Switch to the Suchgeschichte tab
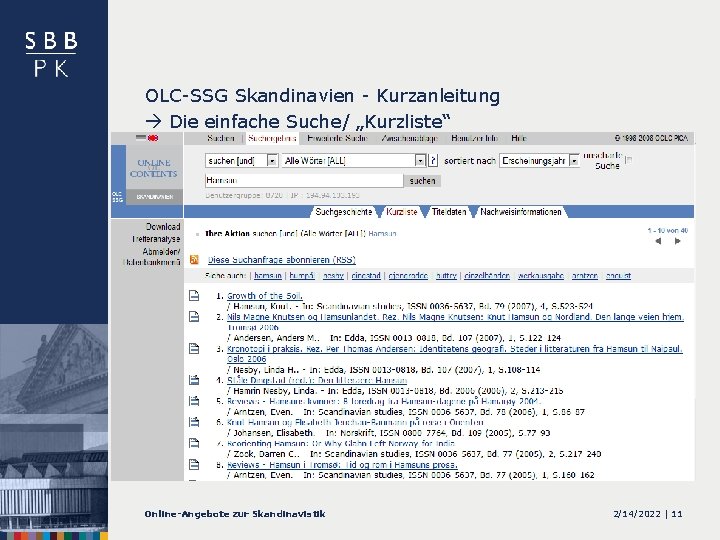Image resolution: width=720 pixels, height=540 pixels. pyautogui.click(x=343, y=212)
